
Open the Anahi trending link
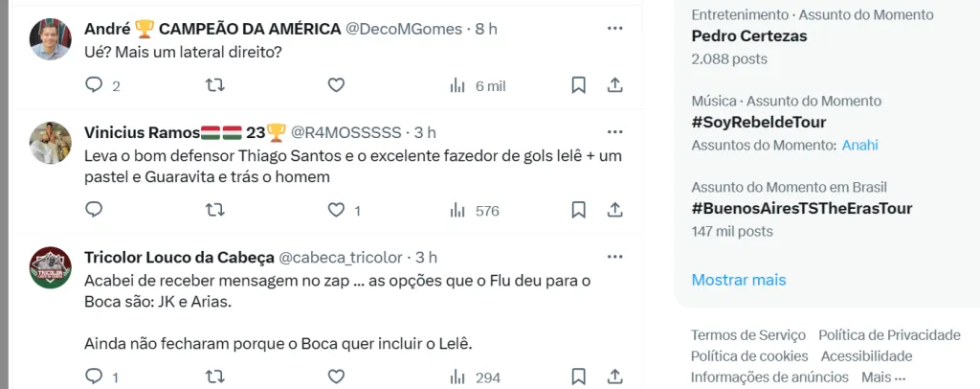[859, 146]
